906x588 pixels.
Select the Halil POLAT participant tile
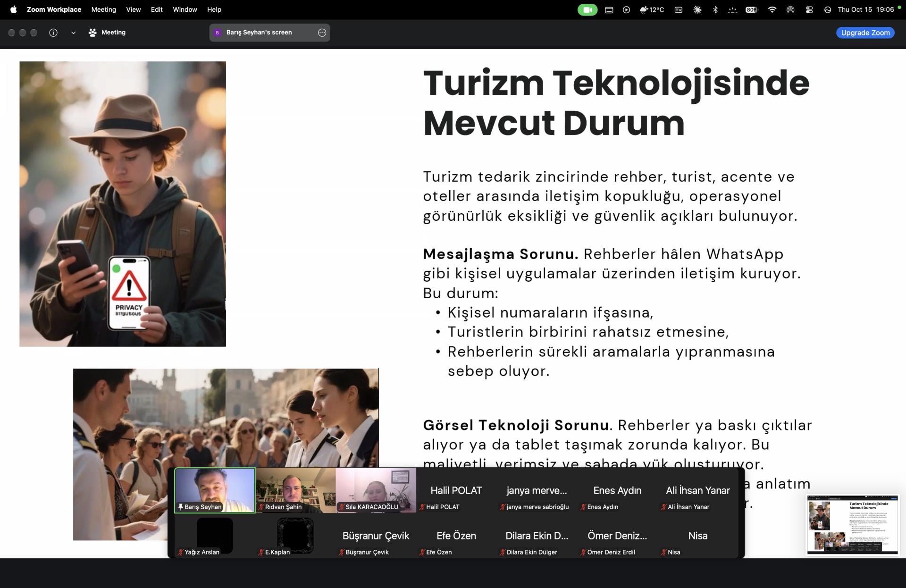point(456,490)
